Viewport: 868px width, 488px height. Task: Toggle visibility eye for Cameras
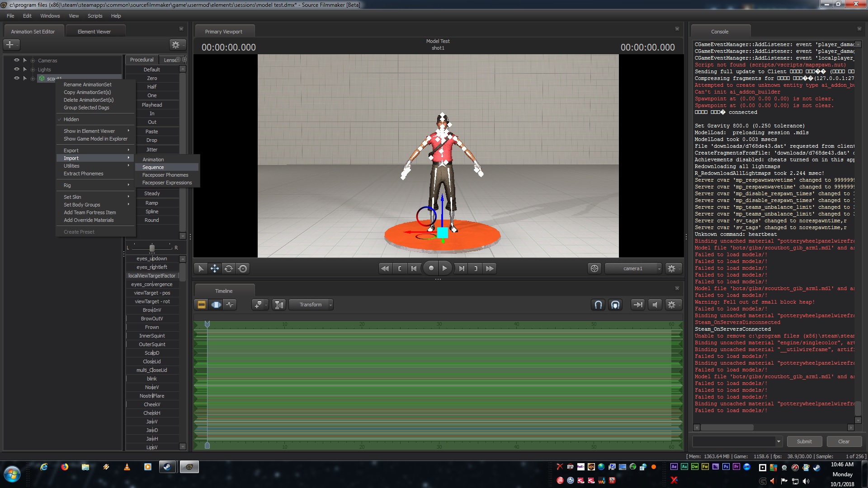17,60
